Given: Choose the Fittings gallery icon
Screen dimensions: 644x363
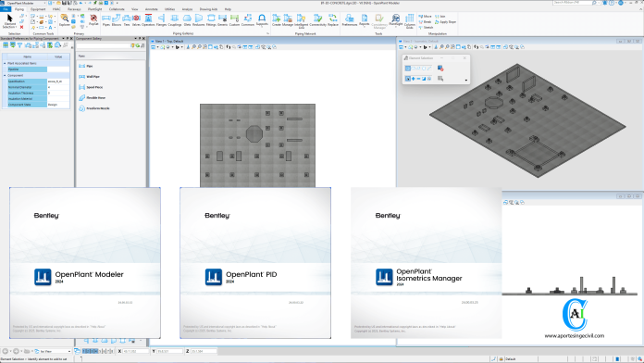Looking at the screenshot, I should click(211, 19).
